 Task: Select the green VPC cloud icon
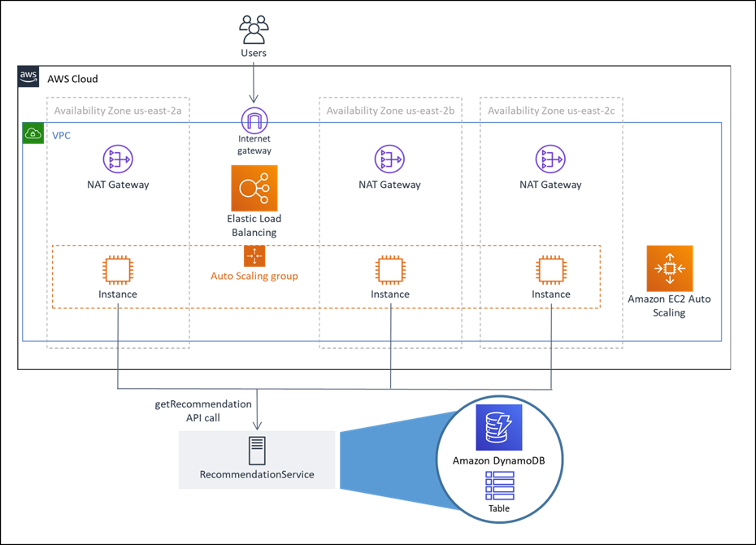tap(33, 133)
